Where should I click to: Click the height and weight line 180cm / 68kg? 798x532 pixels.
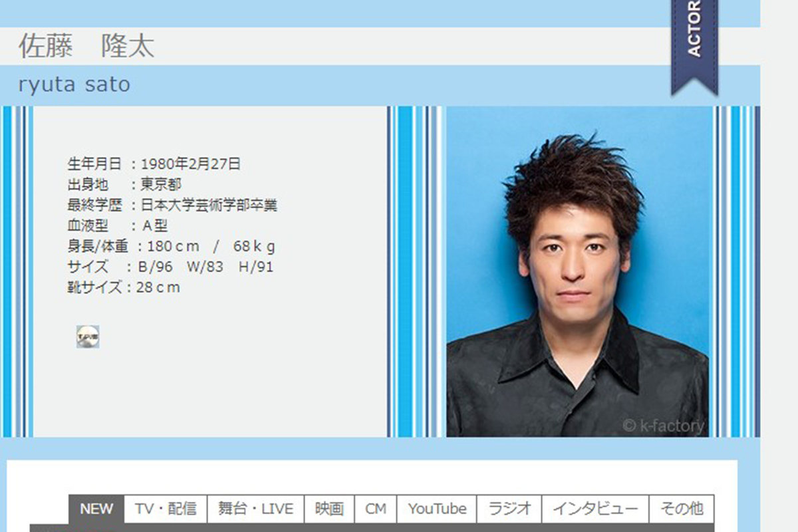click(x=171, y=246)
